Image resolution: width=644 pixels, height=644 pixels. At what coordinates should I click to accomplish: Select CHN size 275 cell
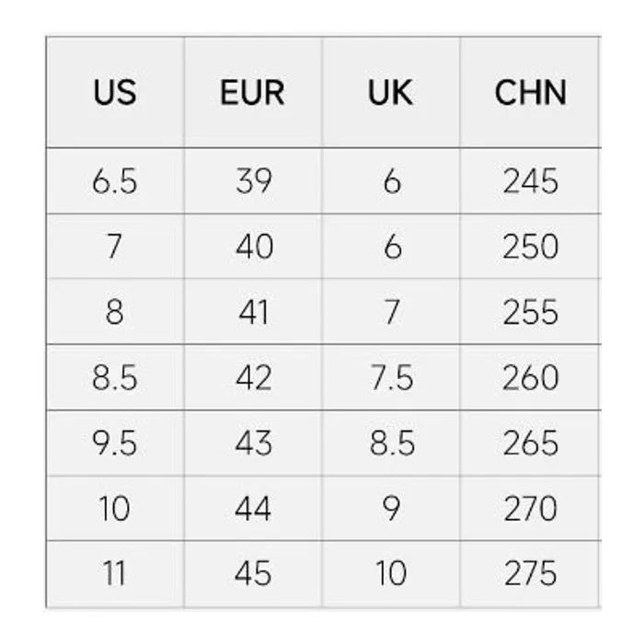pyautogui.click(x=530, y=573)
